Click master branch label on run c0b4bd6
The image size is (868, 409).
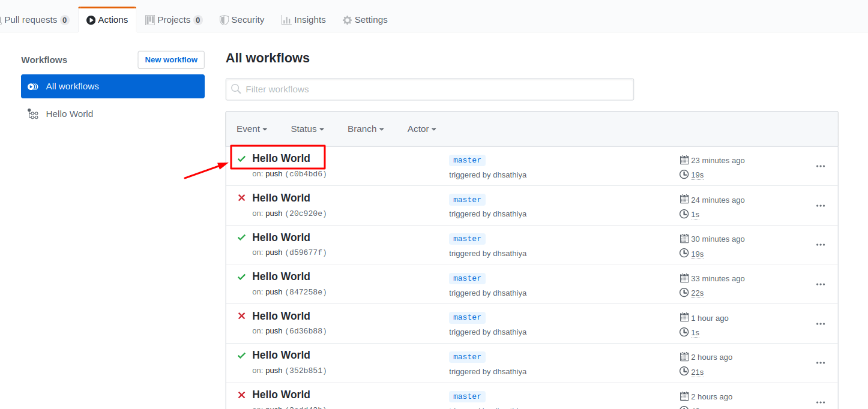[x=467, y=160]
